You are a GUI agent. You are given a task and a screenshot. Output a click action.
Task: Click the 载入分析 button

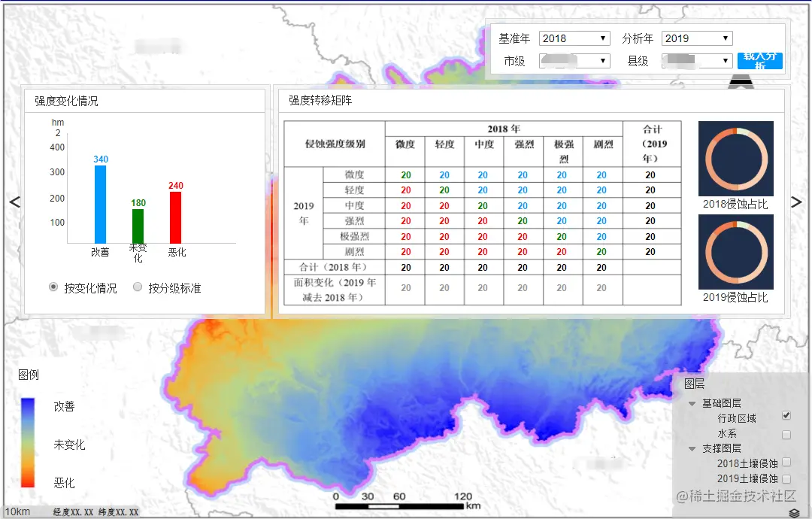759,61
